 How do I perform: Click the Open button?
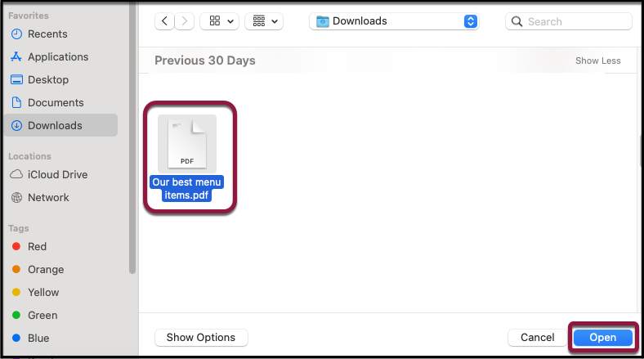[x=602, y=338]
